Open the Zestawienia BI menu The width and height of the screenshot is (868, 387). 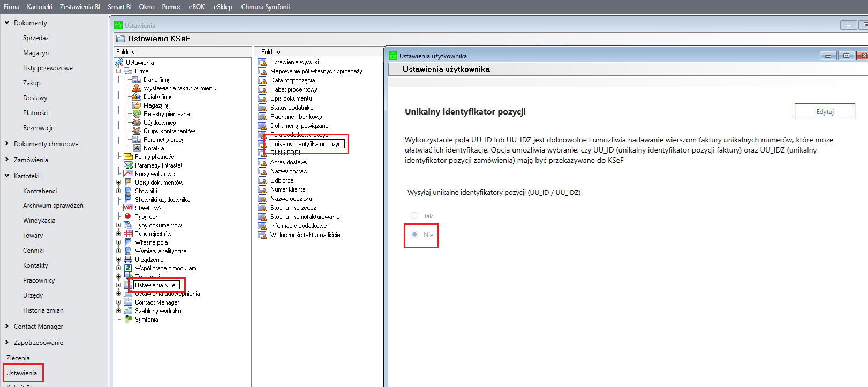click(x=80, y=7)
